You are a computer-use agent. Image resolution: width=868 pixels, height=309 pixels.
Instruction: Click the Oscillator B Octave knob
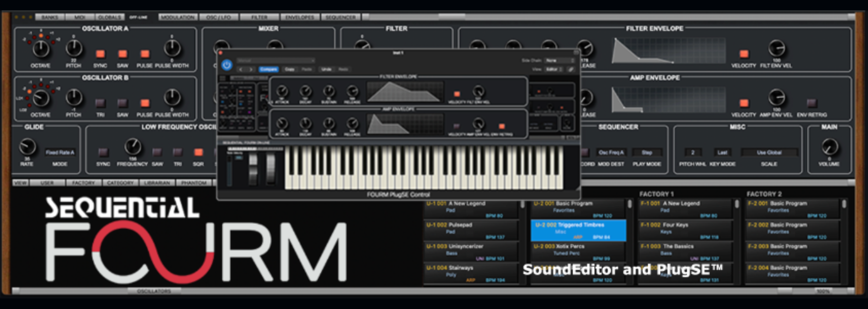(41, 98)
